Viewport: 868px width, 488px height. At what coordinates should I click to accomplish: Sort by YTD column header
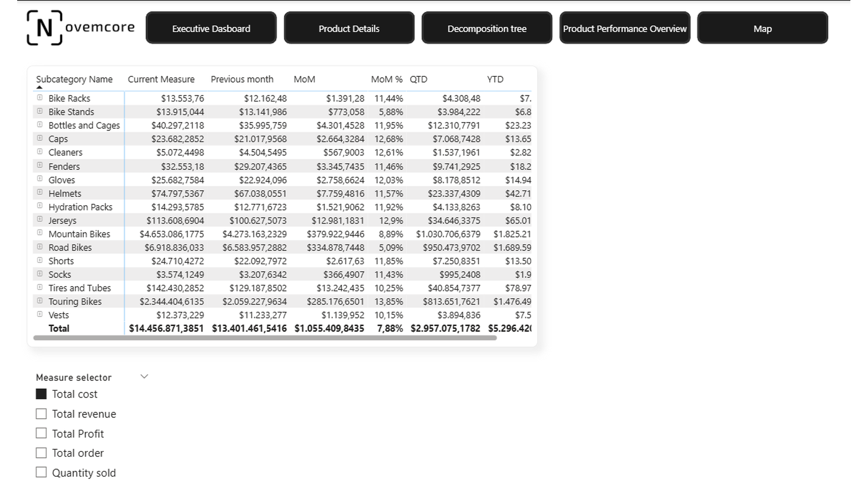coord(495,80)
